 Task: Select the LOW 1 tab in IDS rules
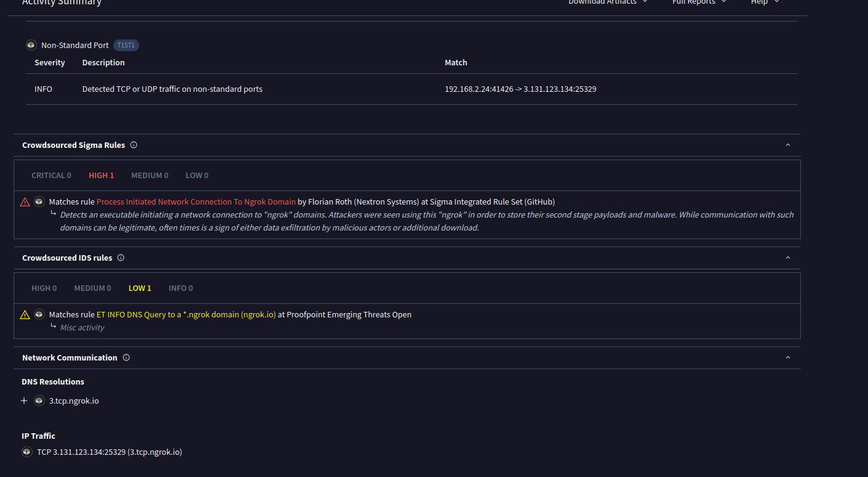tap(140, 288)
